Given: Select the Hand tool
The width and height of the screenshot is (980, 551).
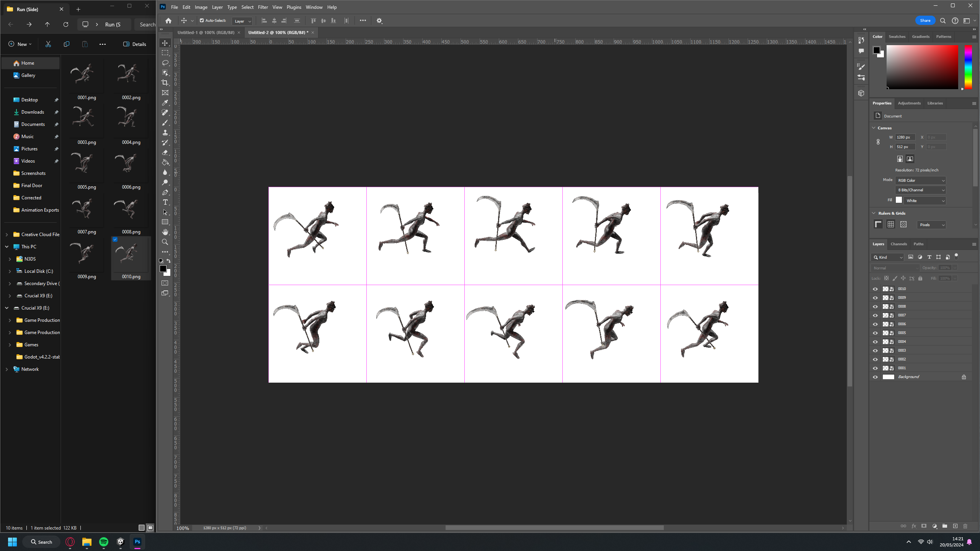Looking at the screenshot, I should pos(165,232).
